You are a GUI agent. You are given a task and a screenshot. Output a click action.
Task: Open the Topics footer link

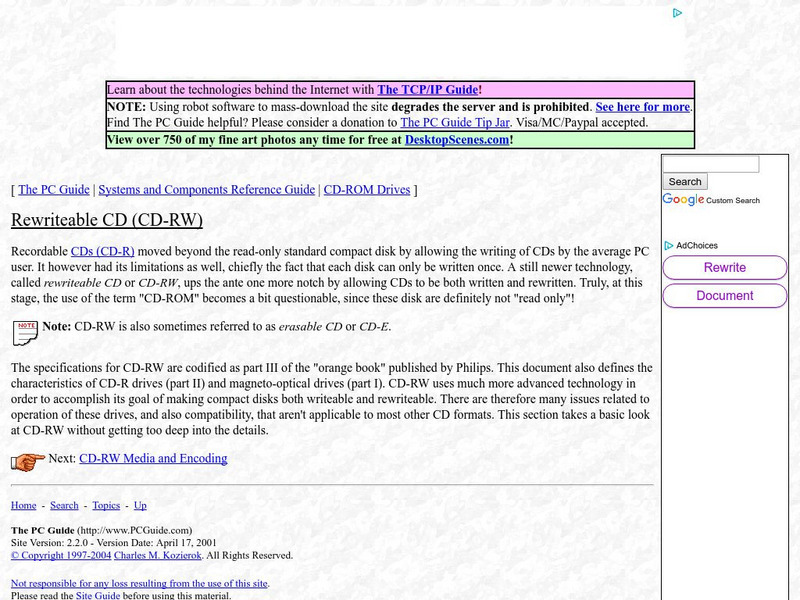pos(106,505)
